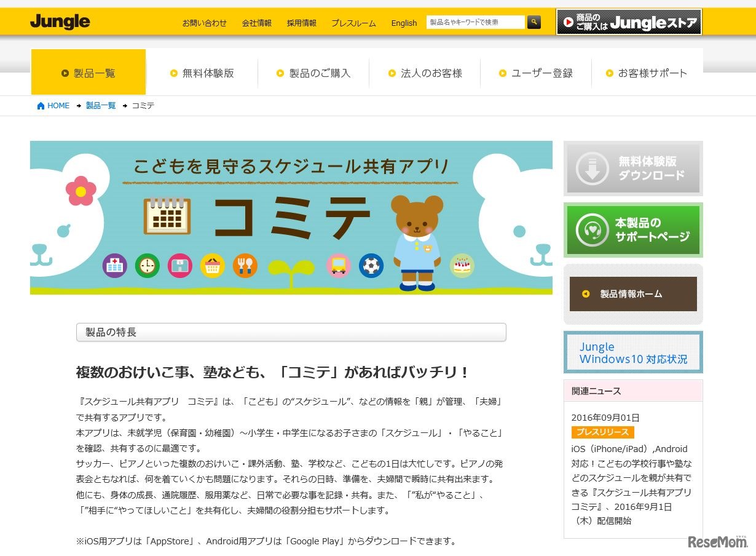
Task: Click the orange fork and spoon icon
Action: (245, 266)
